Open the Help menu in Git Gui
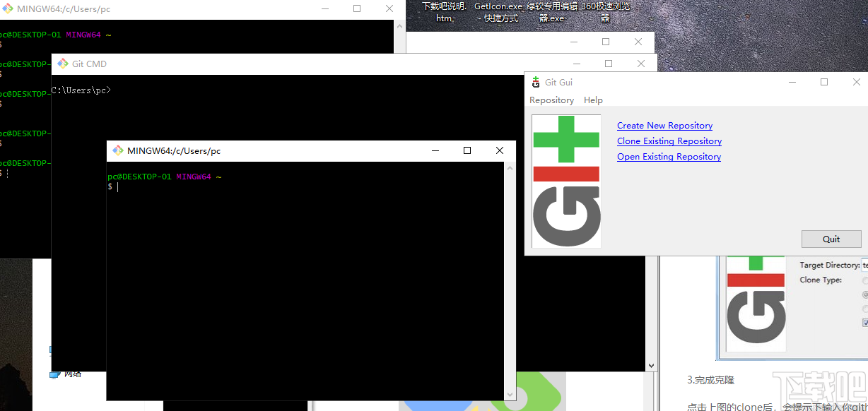The image size is (868, 411). coord(593,100)
